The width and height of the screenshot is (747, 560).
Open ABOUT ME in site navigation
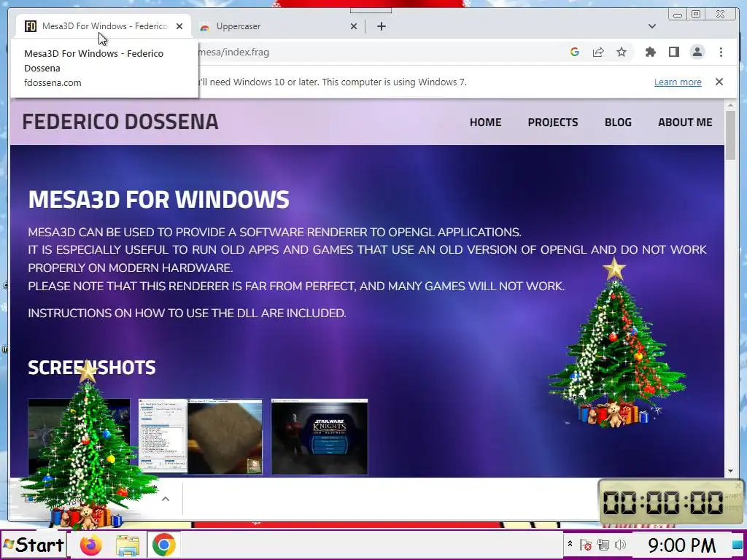pyautogui.click(x=685, y=122)
